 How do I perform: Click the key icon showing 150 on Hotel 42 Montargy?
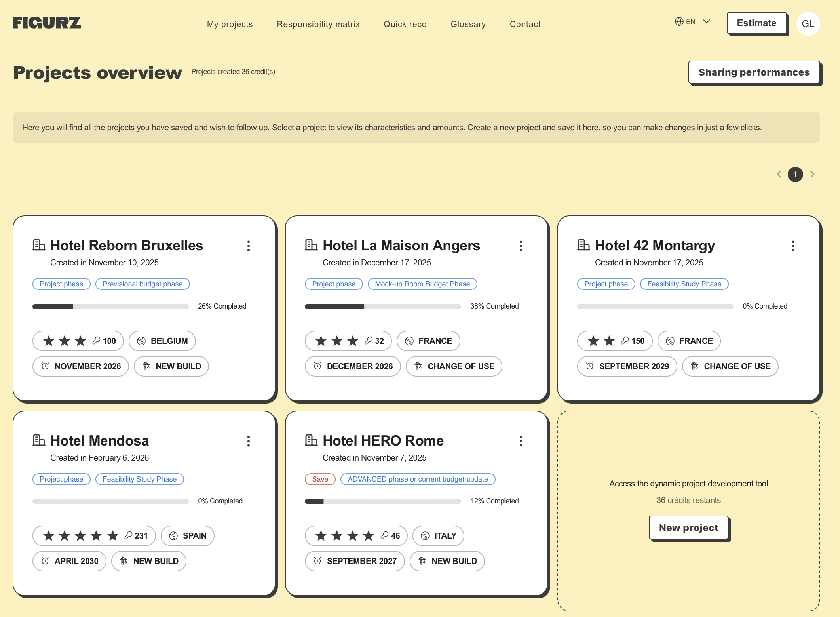[x=625, y=341]
